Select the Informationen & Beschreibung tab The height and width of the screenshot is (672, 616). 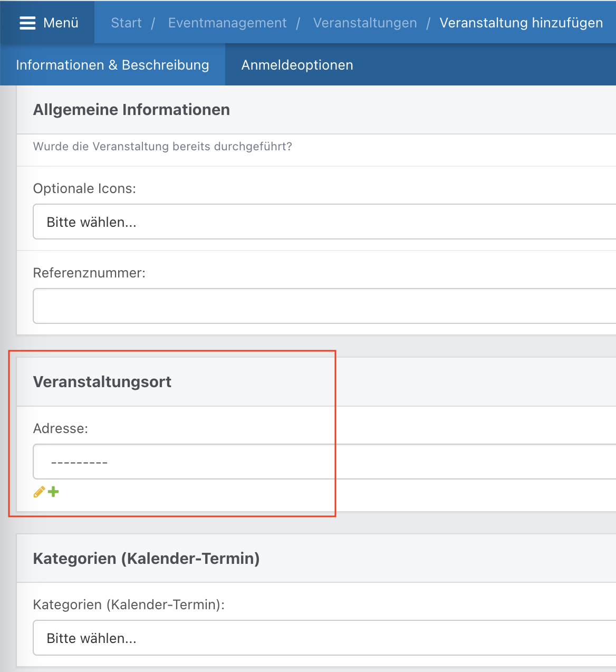pos(113,65)
